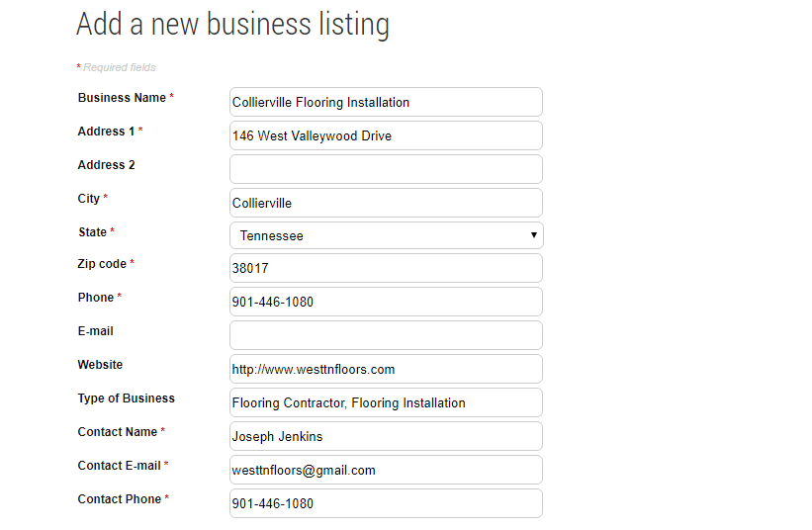The width and height of the screenshot is (812, 530).
Task: Click the Contact E-mail field
Action: (387, 470)
